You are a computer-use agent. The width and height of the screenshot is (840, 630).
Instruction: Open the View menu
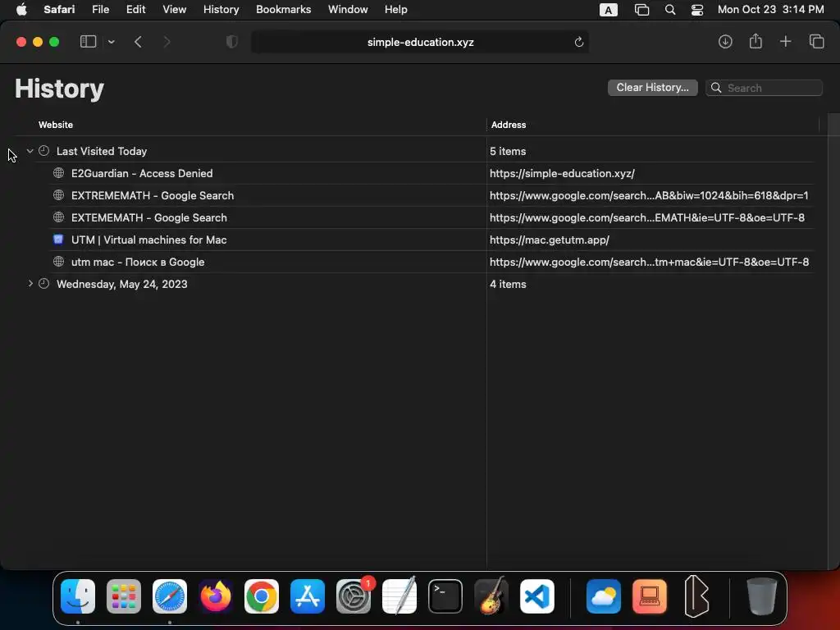pyautogui.click(x=174, y=10)
